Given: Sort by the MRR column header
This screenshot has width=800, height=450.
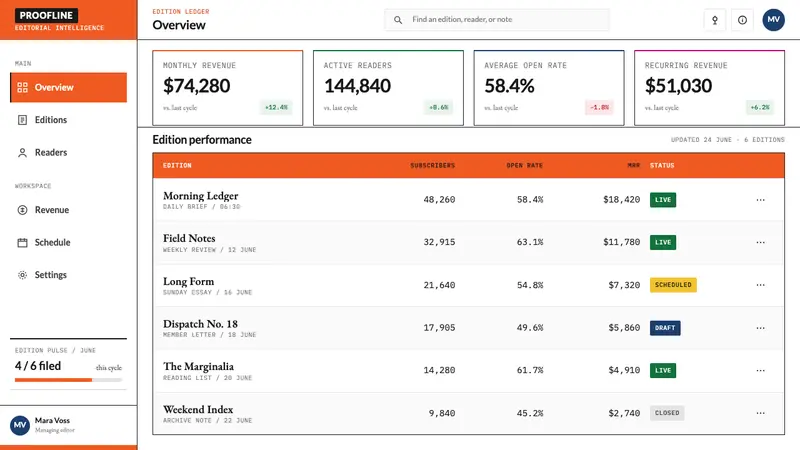Looking at the screenshot, I should click(x=634, y=166).
